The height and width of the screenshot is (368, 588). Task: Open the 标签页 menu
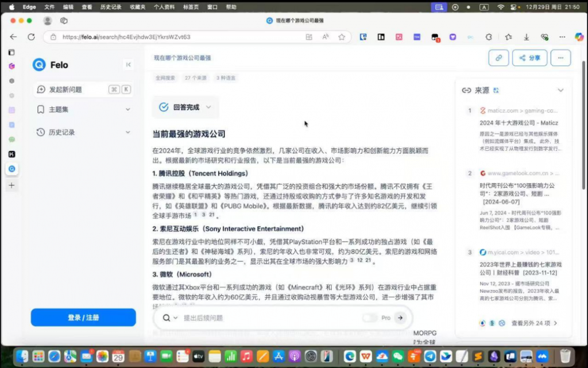click(x=191, y=7)
